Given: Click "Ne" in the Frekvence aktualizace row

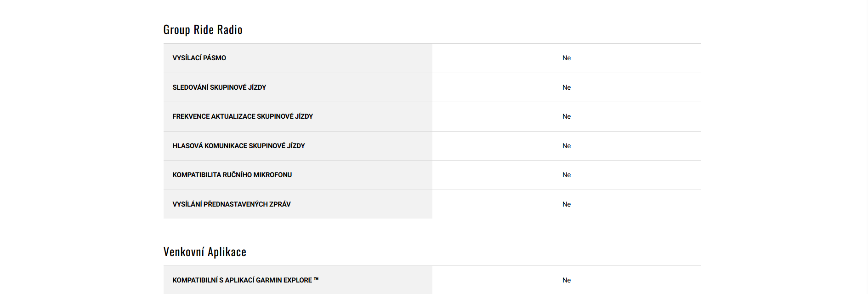Looking at the screenshot, I should click(x=566, y=116).
